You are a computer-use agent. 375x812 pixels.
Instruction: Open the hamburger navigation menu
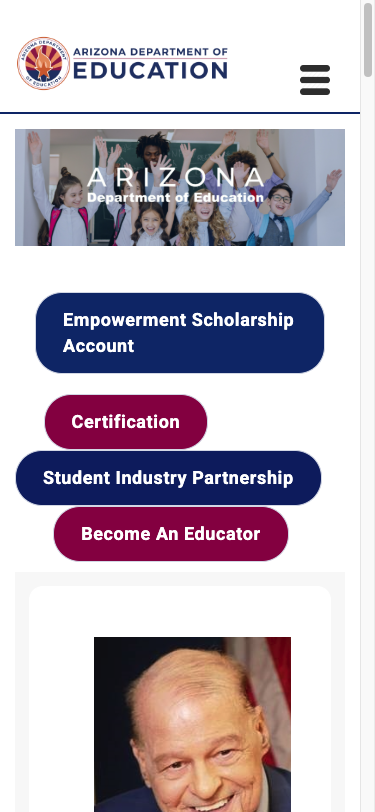click(x=315, y=80)
